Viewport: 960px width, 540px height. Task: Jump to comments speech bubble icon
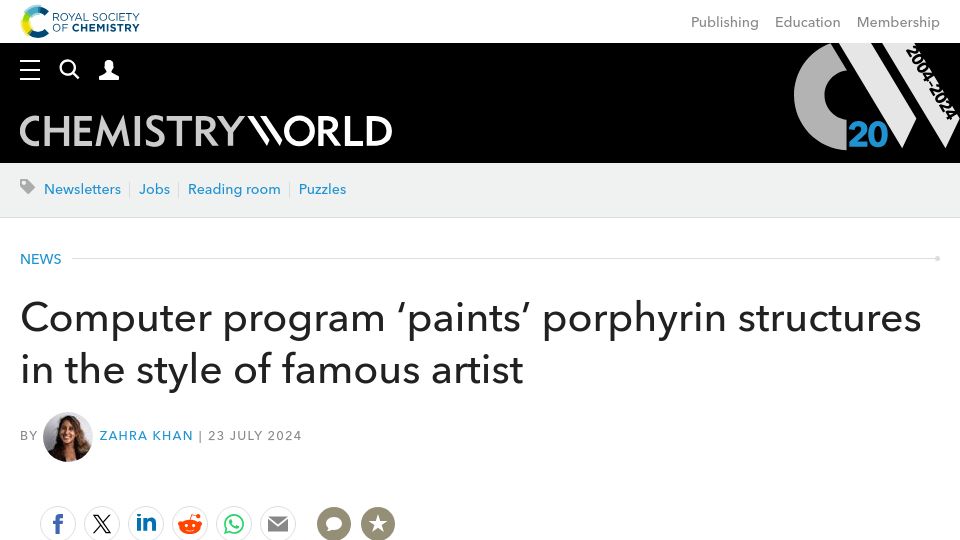[334, 524]
